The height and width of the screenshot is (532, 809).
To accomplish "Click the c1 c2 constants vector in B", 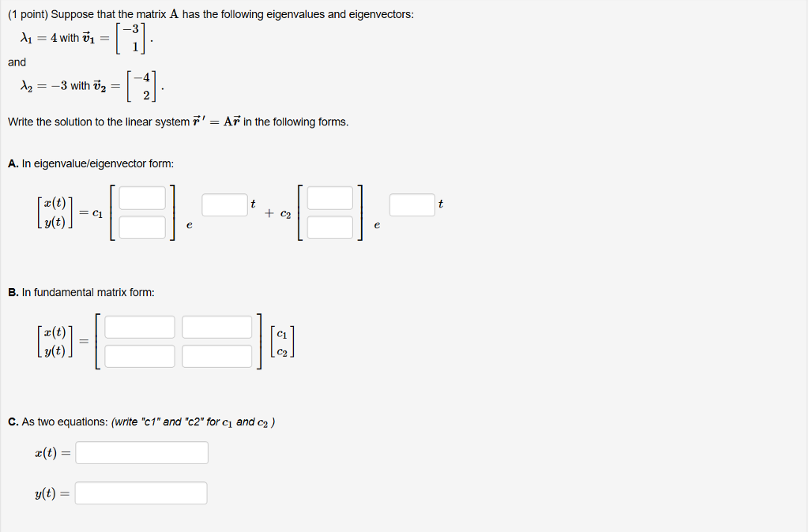I will 284,339.
